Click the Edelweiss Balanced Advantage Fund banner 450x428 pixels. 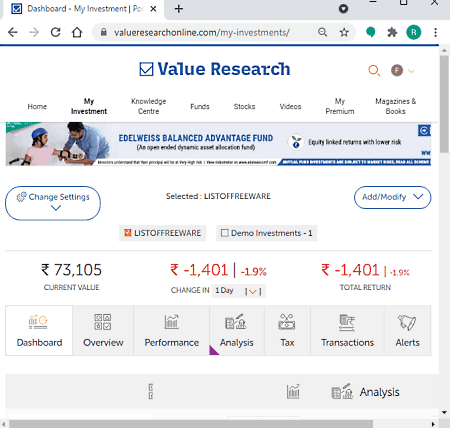[218, 144]
